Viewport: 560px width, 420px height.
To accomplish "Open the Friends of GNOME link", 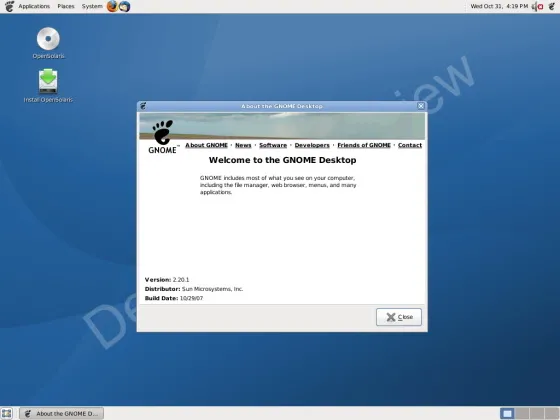I will [x=364, y=145].
